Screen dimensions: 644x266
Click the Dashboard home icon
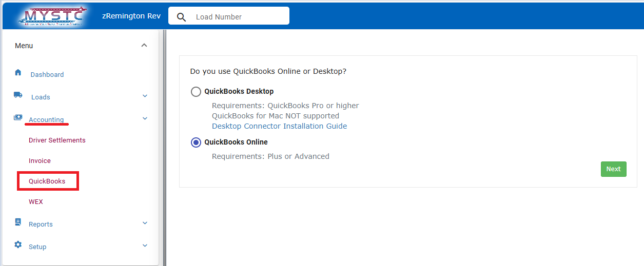(18, 72)
